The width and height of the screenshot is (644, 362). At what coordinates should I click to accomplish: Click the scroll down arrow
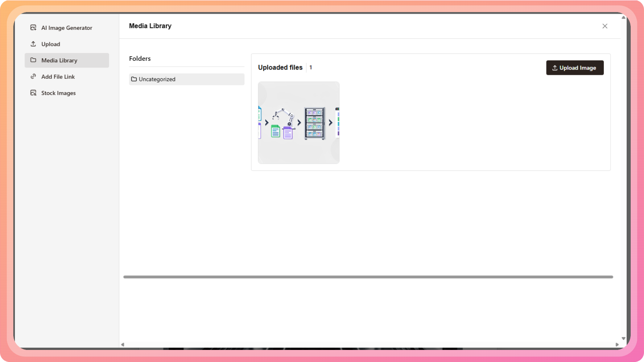pos(623,339)
